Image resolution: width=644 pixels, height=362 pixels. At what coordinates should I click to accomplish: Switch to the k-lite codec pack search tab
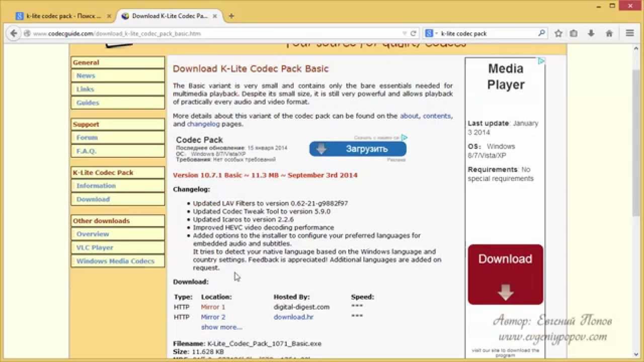pos(63,16)
